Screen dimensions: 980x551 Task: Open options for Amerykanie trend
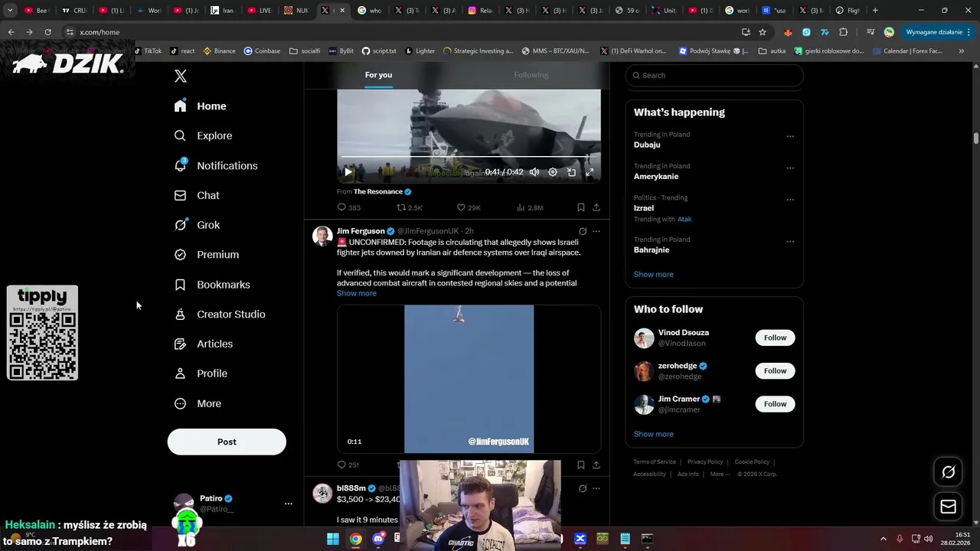[x=790, y=168]
